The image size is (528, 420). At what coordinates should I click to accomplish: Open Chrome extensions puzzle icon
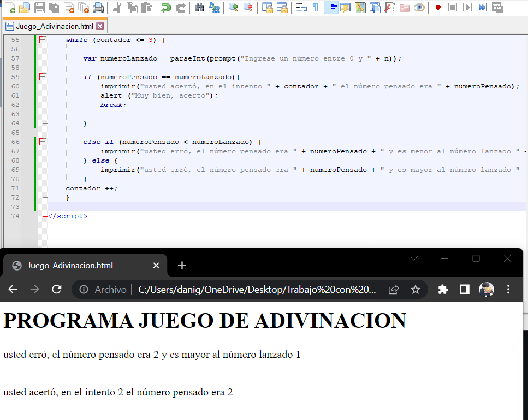(x=443, y=289)
